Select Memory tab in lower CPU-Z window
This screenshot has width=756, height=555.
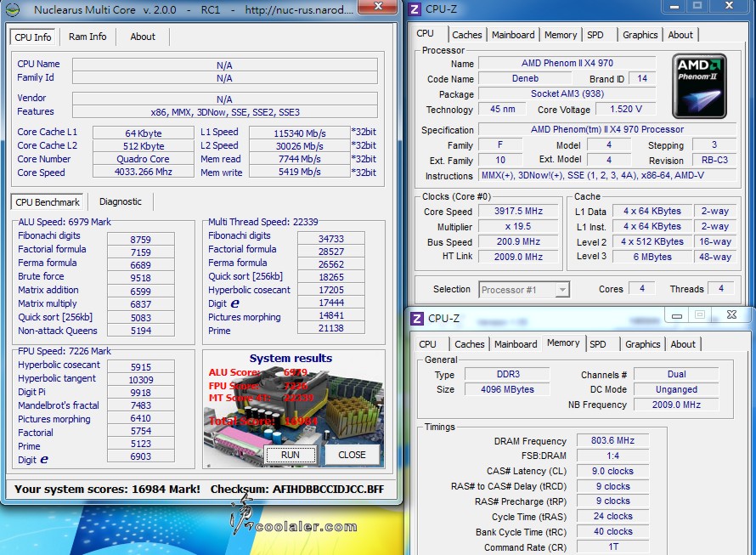(563, 343)
